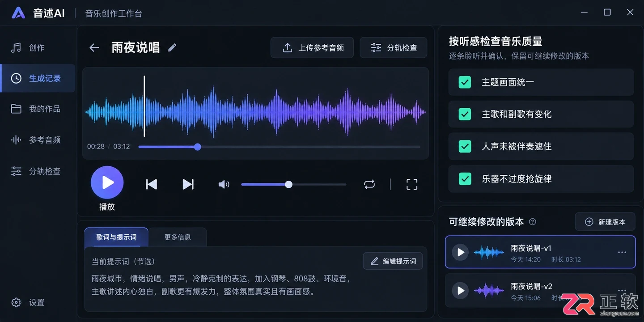Open 设置 at the sidebar bottom
The height and width of the screenshot is (322, 644).
point(29,302)
